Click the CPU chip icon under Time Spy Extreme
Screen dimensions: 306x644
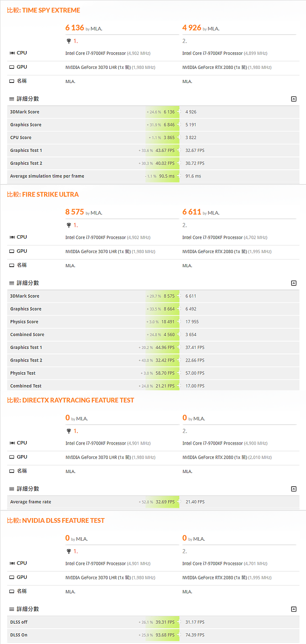point(12,53)
